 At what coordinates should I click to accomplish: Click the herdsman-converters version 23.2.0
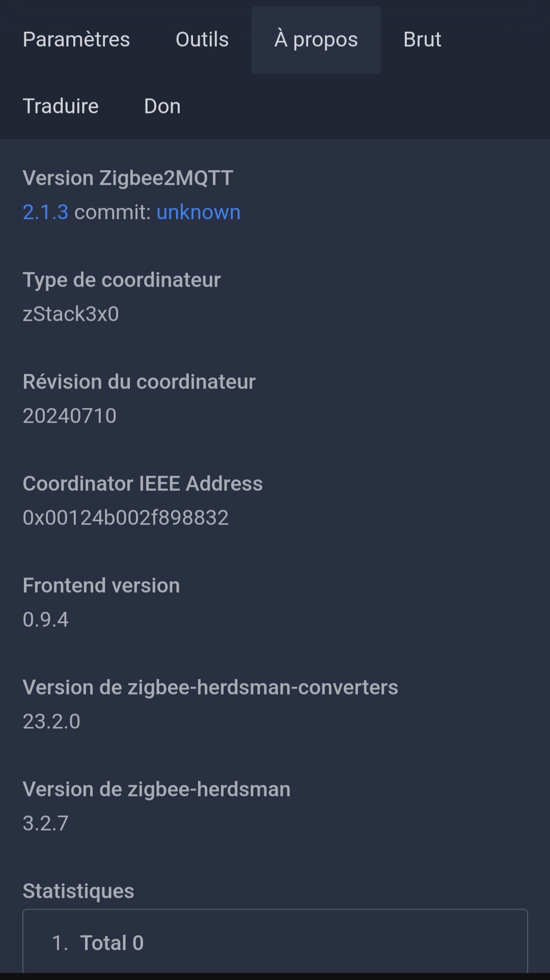pyautogui.click(x=51, y=722)
